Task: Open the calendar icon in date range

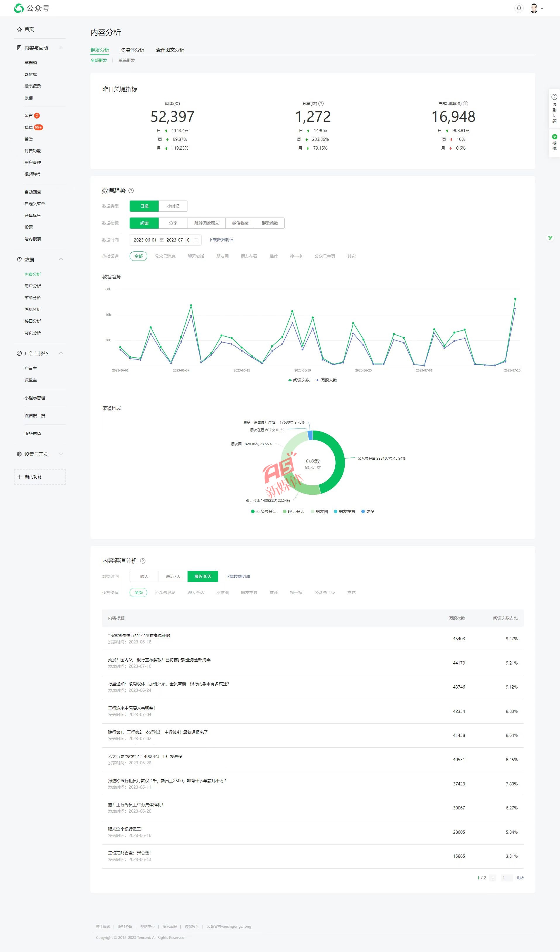Action: pyautogui.click(x=196, y=240)
